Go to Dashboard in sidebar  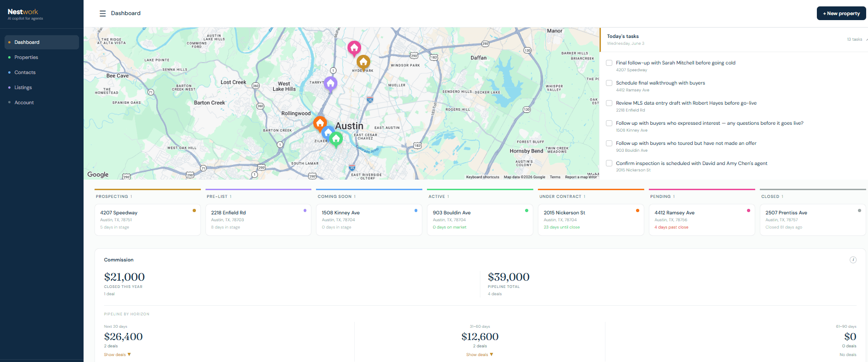42,42
